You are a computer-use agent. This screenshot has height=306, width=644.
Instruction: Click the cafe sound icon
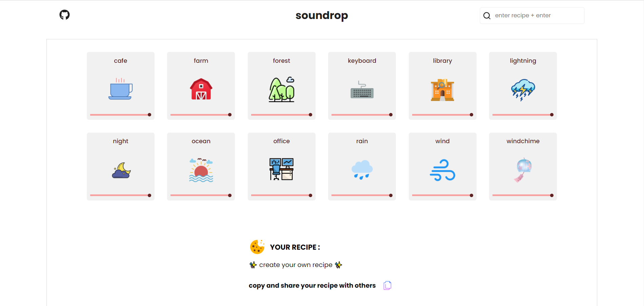click(120, 89)
